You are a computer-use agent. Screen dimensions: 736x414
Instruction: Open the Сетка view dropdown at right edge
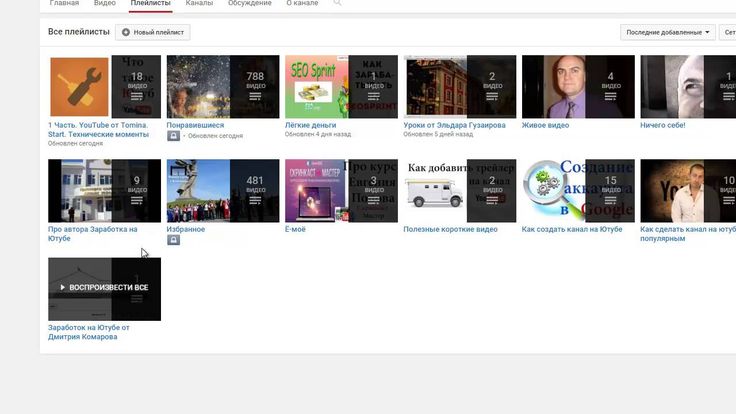click(729, 33)
